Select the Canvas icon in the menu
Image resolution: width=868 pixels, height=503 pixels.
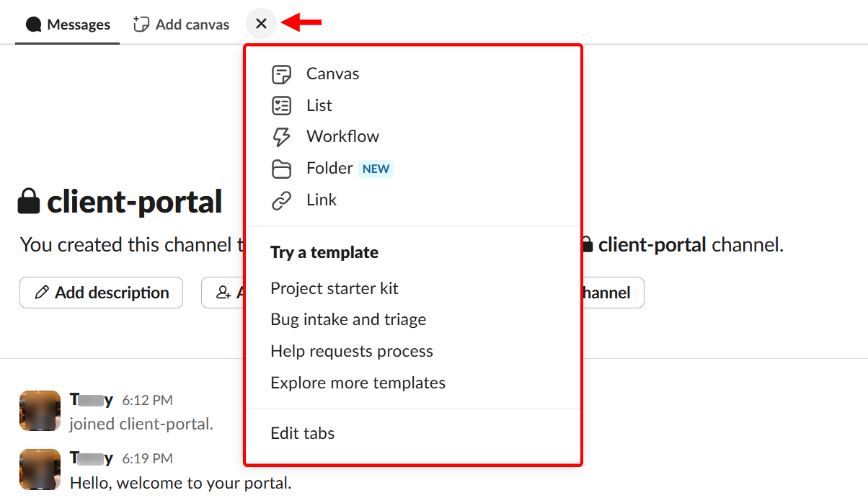pos(281,74)
